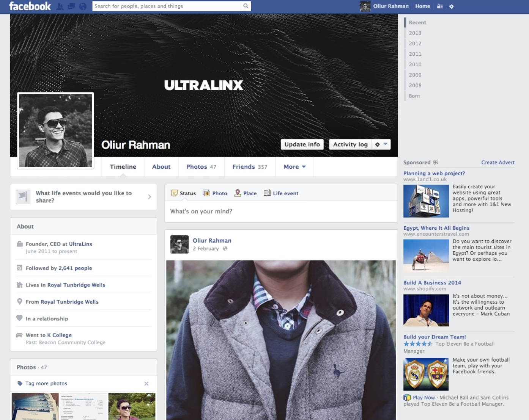Click the Status pencil icon in composer
The image size is (529, 420).
174,193
